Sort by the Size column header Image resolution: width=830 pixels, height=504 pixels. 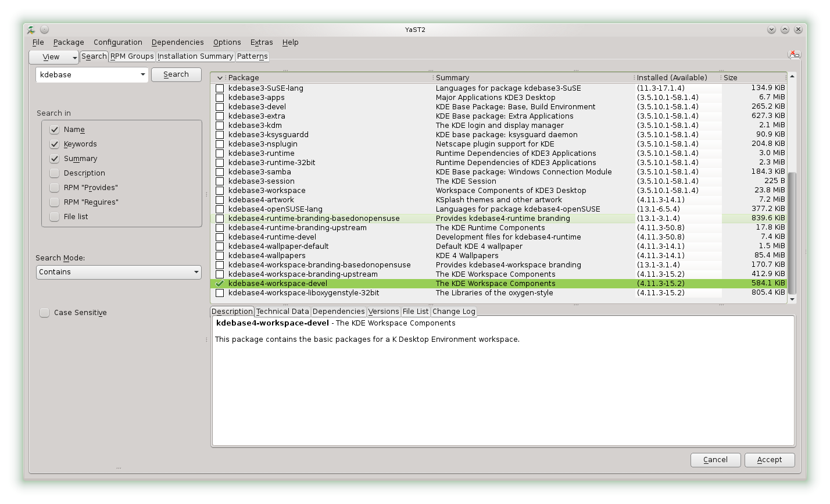click(x=754, y=78)
